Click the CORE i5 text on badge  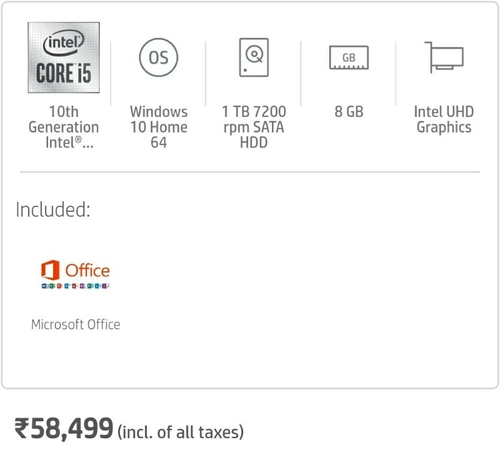point(64,73)
